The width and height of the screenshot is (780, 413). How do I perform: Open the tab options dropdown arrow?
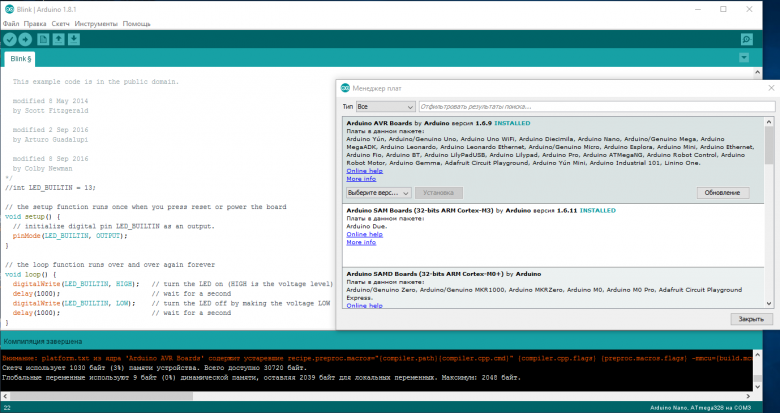pos(744,58)
